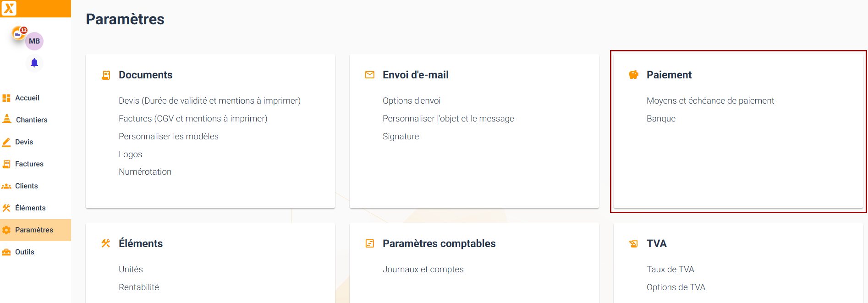Open Taux de TVA link
This screenshot has width=868, height=303.
[670, 270]
